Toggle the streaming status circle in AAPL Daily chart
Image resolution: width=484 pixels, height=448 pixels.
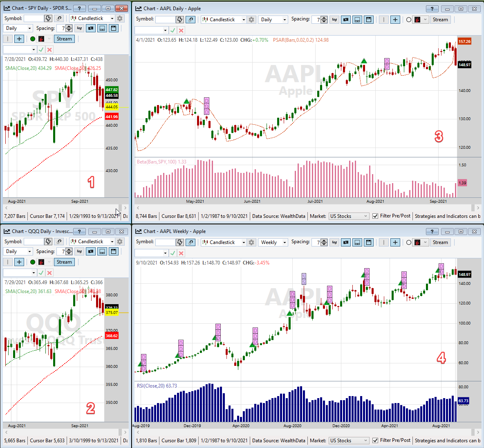(x=409, y=20)
